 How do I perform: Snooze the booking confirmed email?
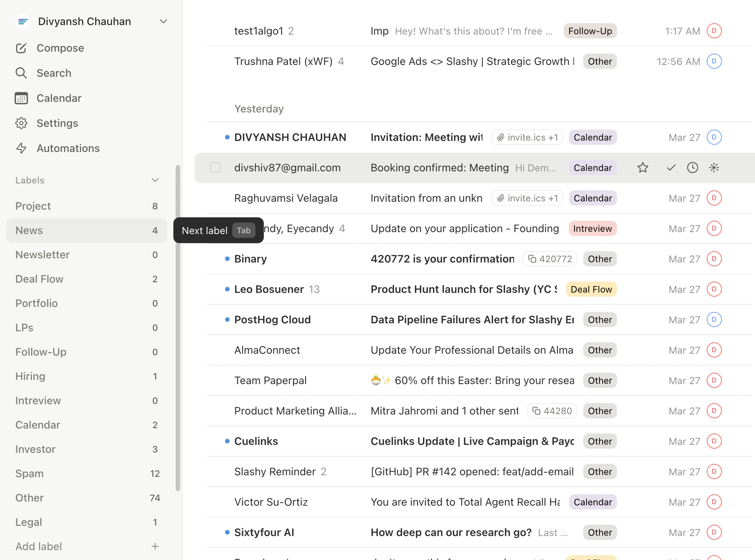(692, 168)
